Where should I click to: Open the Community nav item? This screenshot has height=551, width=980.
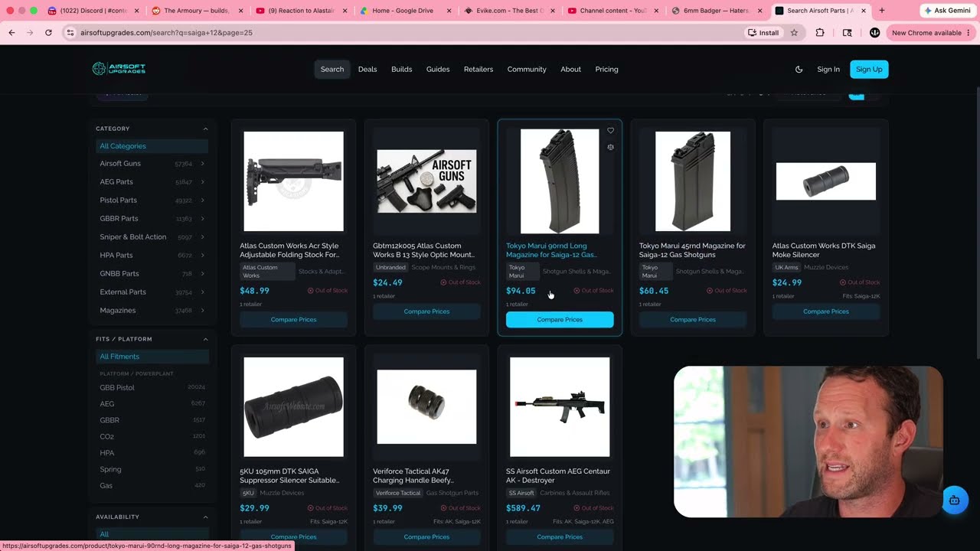point(527,69)
